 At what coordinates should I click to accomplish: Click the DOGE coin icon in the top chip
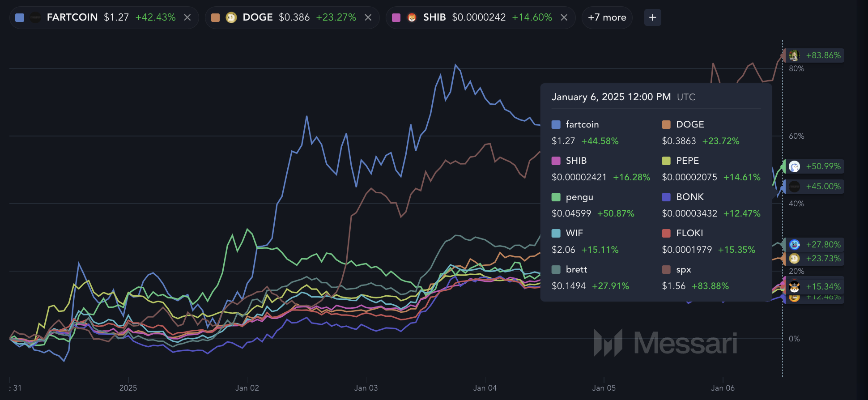tap(231, 17)
